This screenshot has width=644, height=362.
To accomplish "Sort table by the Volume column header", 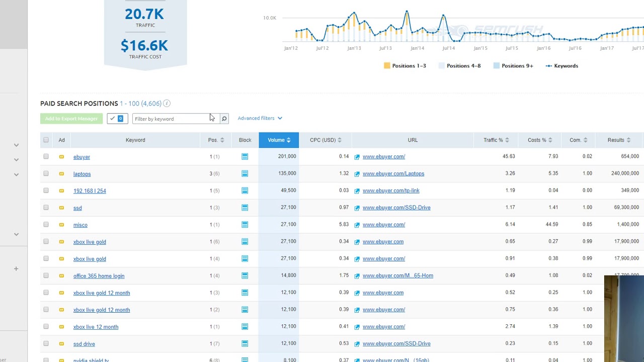I will [279, 140].
